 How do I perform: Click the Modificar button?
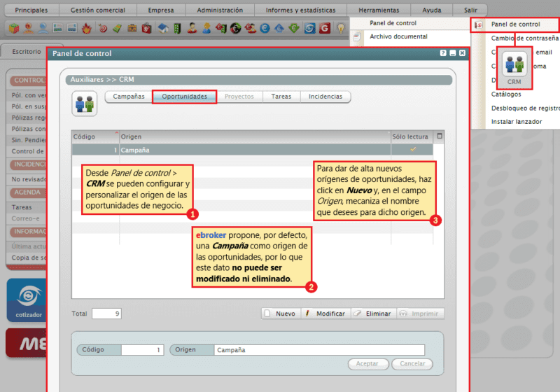click(x=325, y=314)
